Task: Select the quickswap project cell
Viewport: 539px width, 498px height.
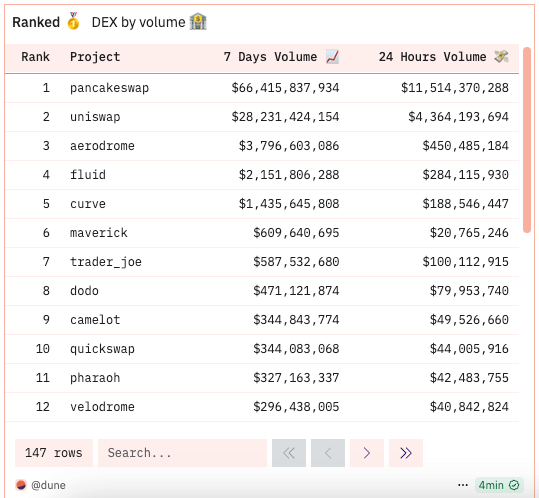Action: pyautogui.click(x=102, y=349)
